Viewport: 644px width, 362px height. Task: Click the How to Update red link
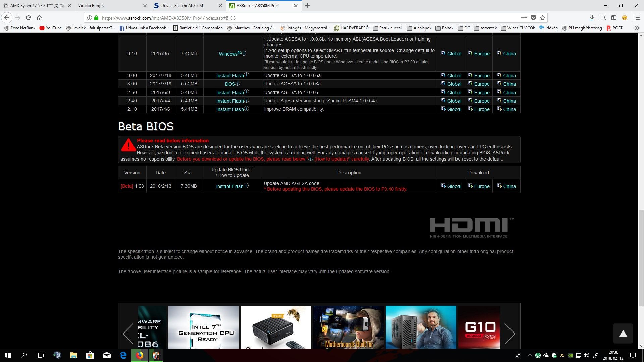tap(341, 159)
